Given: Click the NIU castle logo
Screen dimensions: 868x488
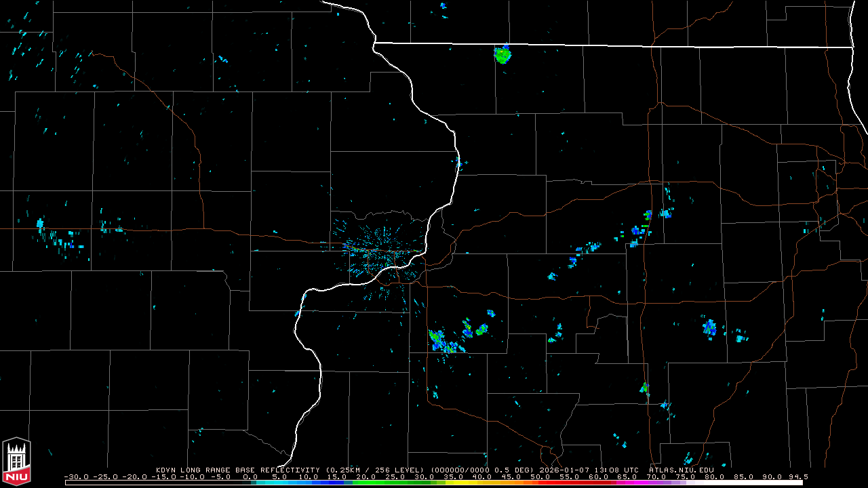Looking at the screenshot, I should click(16, 462).
